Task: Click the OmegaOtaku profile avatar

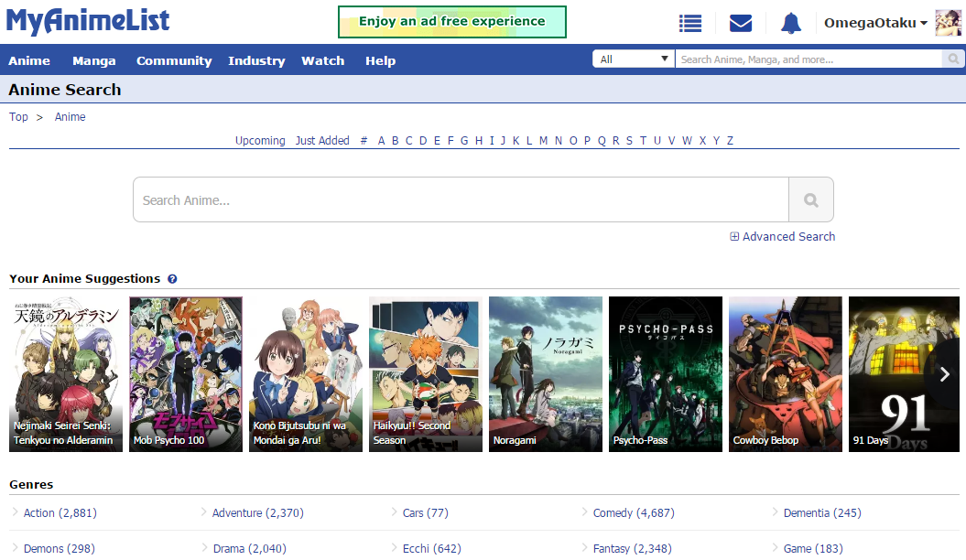Action: (948, 23)
